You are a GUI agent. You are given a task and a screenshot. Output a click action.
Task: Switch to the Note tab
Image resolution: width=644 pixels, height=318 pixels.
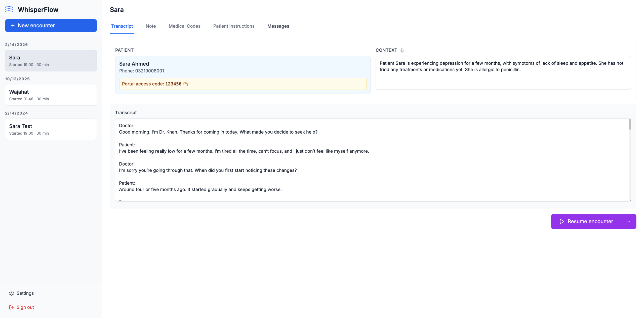coord(150,26)
